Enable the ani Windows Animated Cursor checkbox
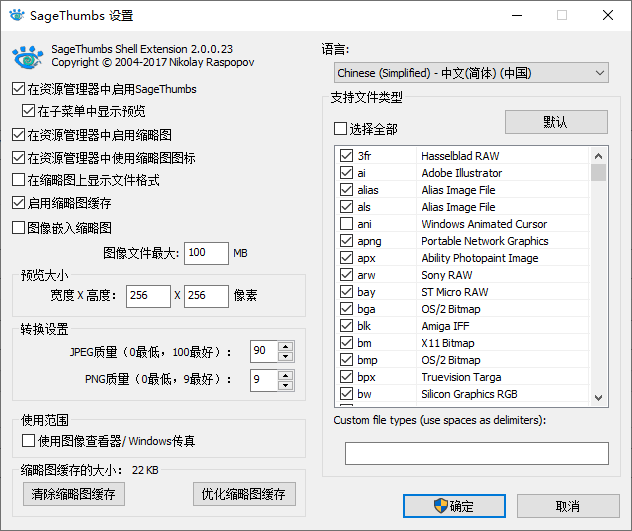 [x=347, y=224]
